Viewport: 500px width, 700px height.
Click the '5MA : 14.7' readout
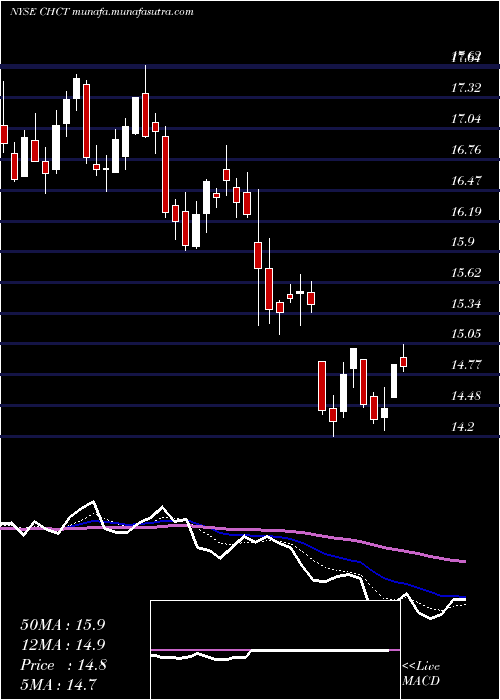pos(59,685)
